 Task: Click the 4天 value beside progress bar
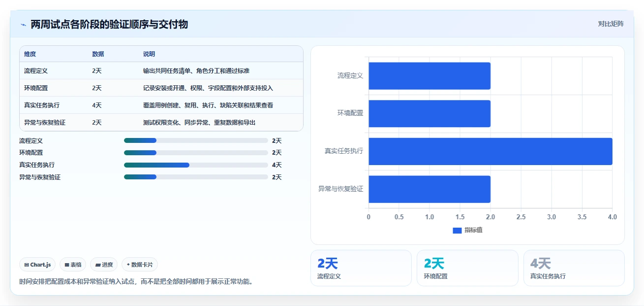click(x=277, y=165)
